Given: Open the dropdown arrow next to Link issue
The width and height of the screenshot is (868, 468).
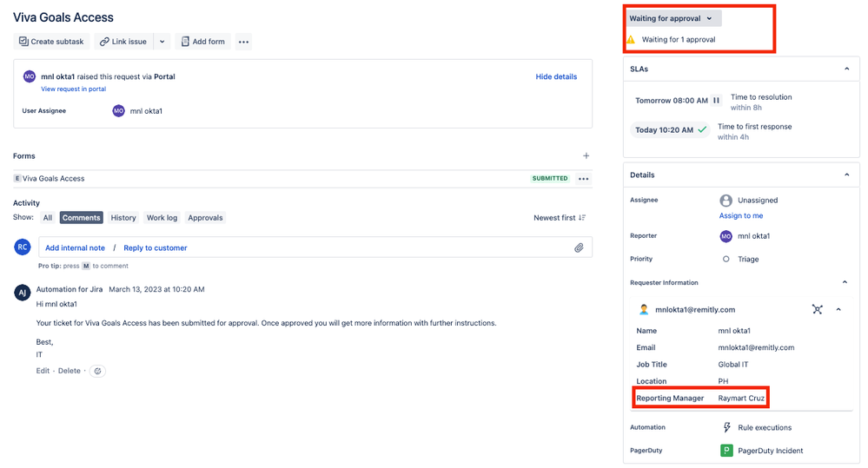Looking at the screenshot, I should (162, 42).
